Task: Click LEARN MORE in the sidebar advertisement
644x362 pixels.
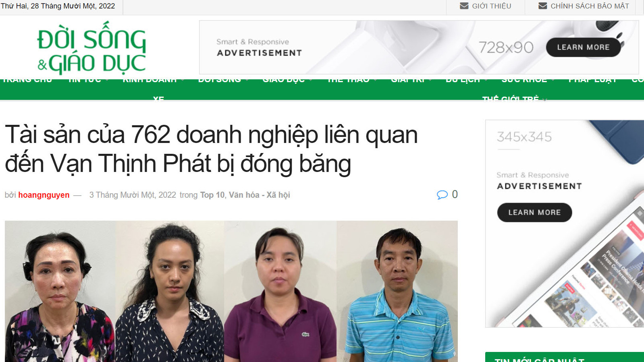Action: [534, 212]
